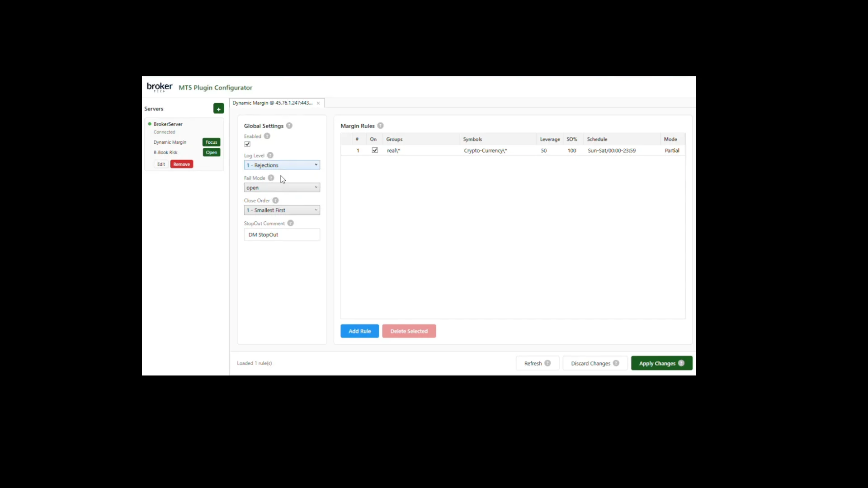
Task: Click help icon next to Margin Rules
Action: [x=381, y=126]
